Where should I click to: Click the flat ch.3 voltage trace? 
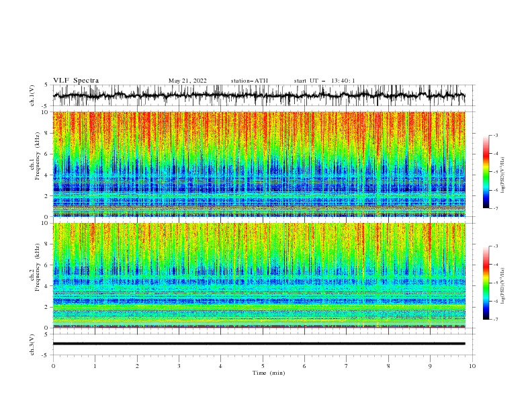pos(259,344)
